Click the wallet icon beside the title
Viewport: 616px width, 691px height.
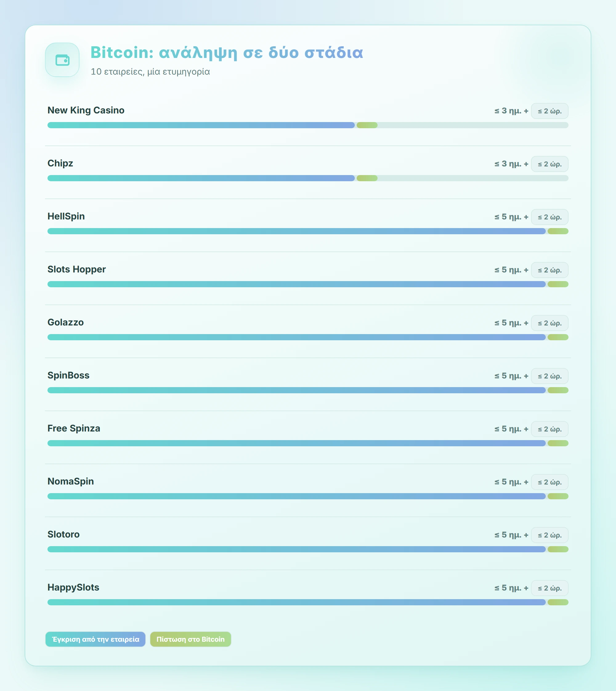62,60
